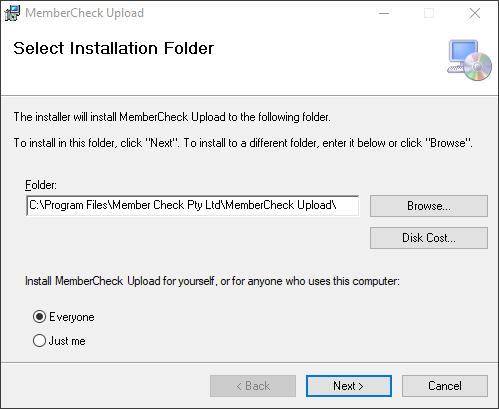Cancel the installation
Viewport: 499px width, 409px height.
coord(445,386)
